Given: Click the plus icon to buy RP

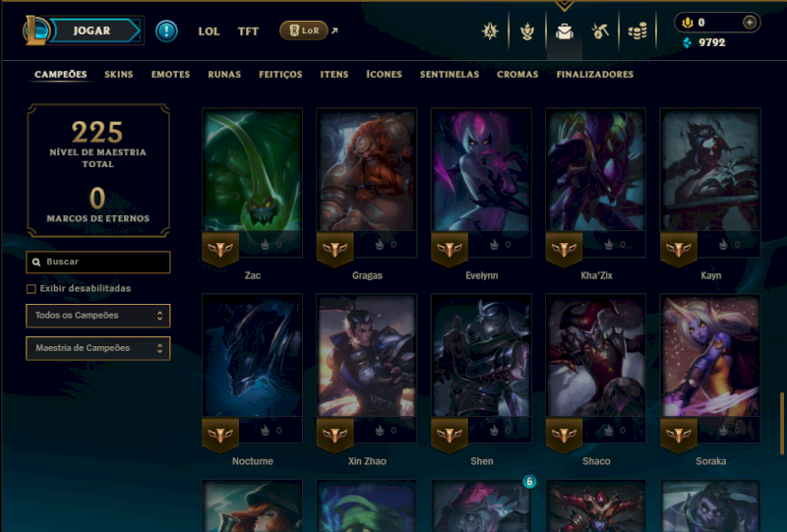Looking at the screenshot, I should tap(750, 23).
